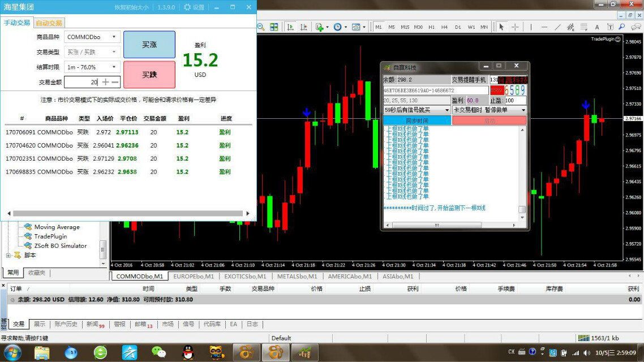Switch to W1 timeframe

[471, 27]
